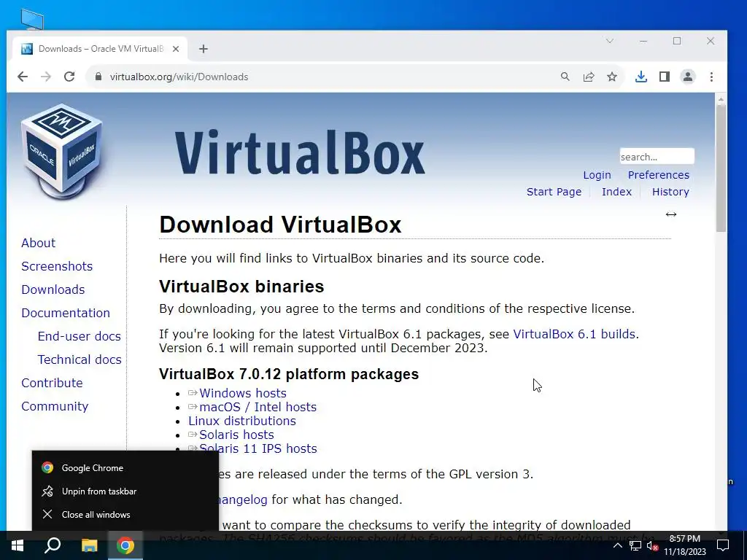The width and height of the screenshot is (747, 560).
Task: Show hidden system tray icons
Action: click(617, 545)
